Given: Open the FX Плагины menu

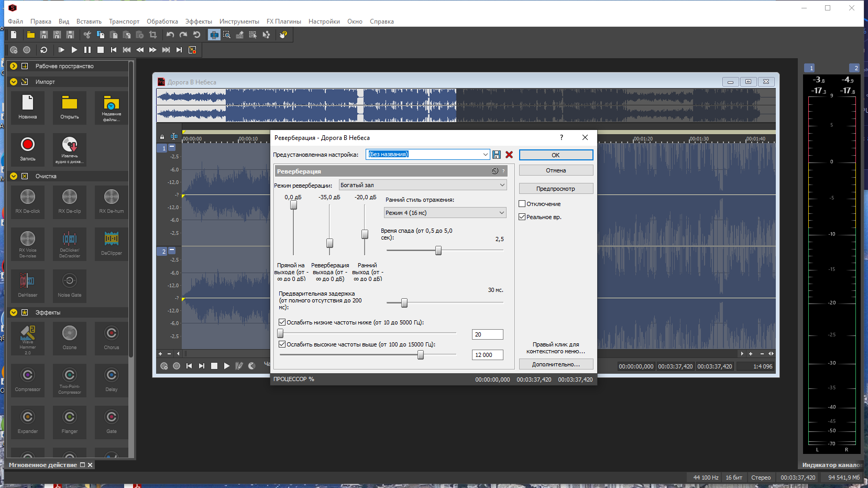Looking at the screenshot, I should point(284,21).
